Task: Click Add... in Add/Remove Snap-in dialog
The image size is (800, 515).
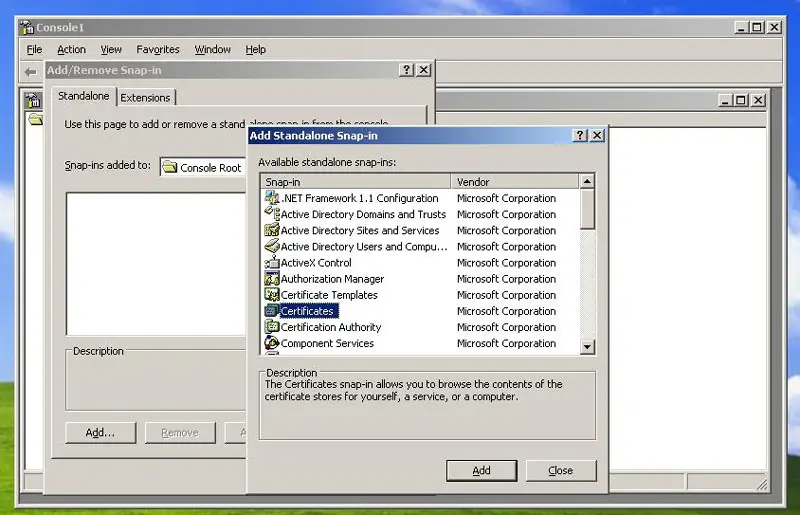Action: pos(101,433)
